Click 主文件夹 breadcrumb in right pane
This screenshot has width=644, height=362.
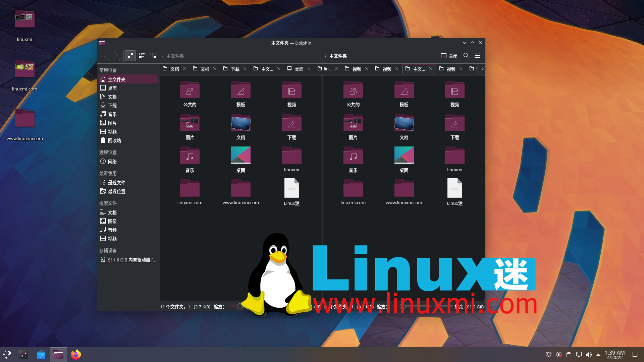(x=338, y=56)
